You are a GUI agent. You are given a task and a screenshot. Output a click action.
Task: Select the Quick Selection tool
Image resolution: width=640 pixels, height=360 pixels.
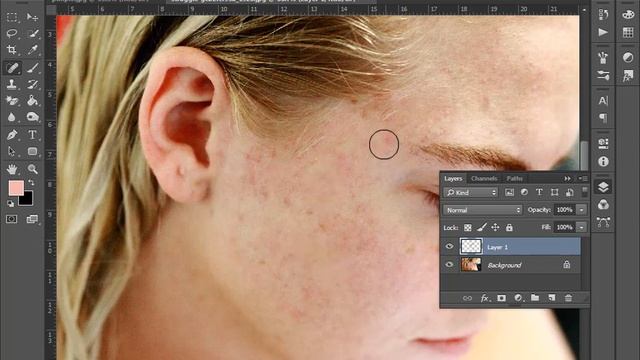pos(32,33)
